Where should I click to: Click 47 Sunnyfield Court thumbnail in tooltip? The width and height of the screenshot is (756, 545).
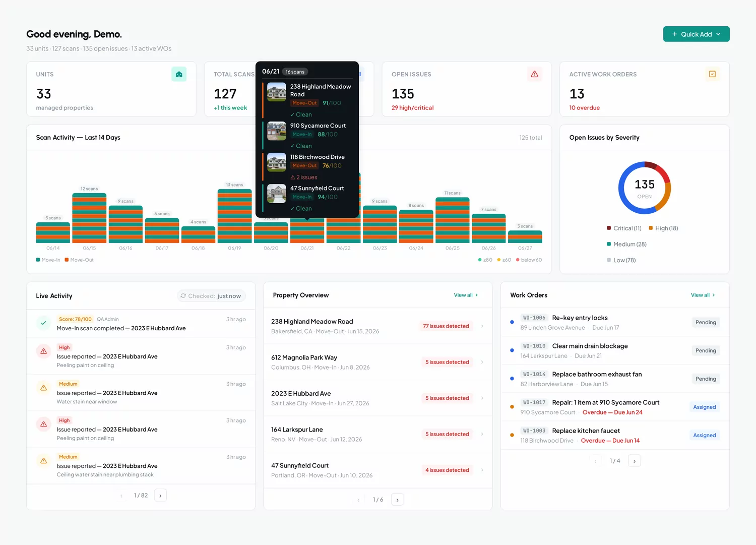click(x=277, y=193)
